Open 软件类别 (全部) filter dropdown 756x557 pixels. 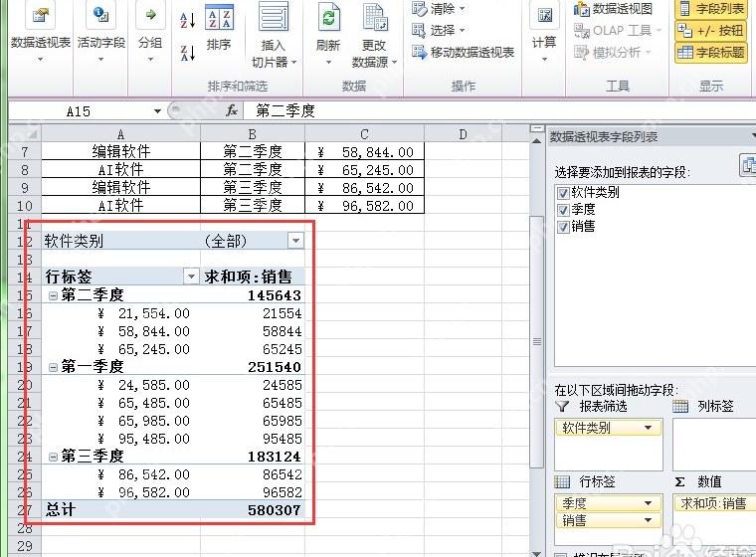(x=296, y=240)
